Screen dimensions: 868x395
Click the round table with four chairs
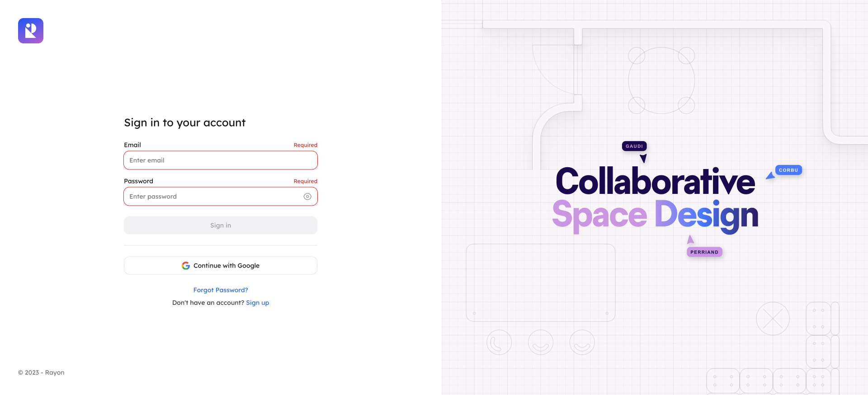[x=661, y=80]
